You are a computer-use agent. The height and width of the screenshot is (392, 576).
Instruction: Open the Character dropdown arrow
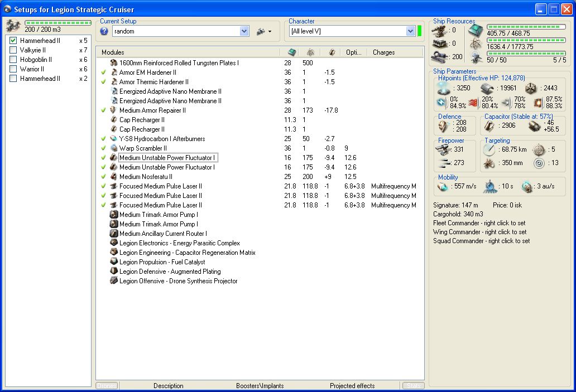411,31
